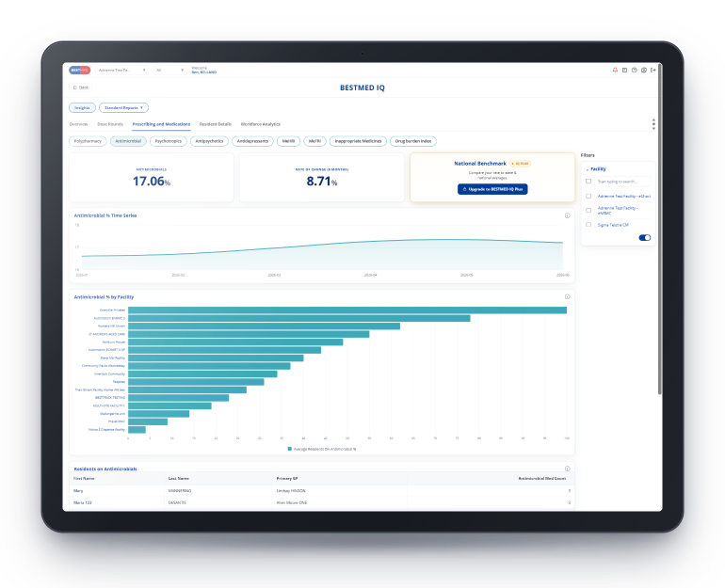Viewport: 725px width, 588px height.
Task: Toggle the blue switch in the Filters panel
Action: click(645, 238)
